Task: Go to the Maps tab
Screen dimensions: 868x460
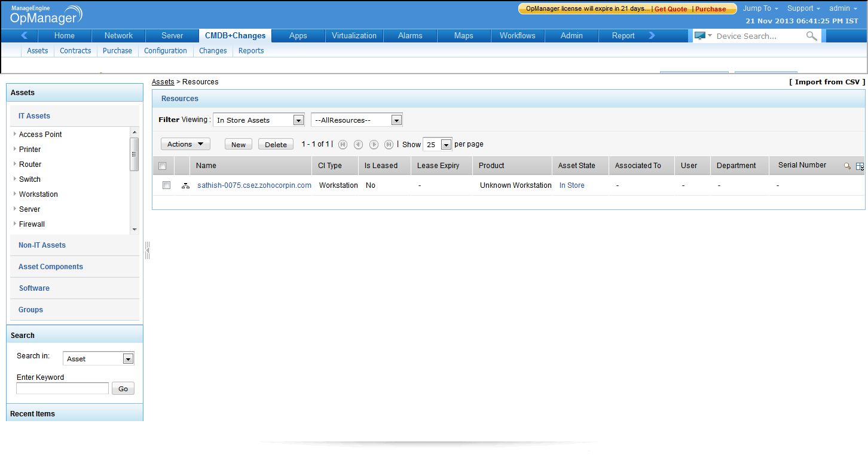Action: pyautogui.click(x=464, y=35)
